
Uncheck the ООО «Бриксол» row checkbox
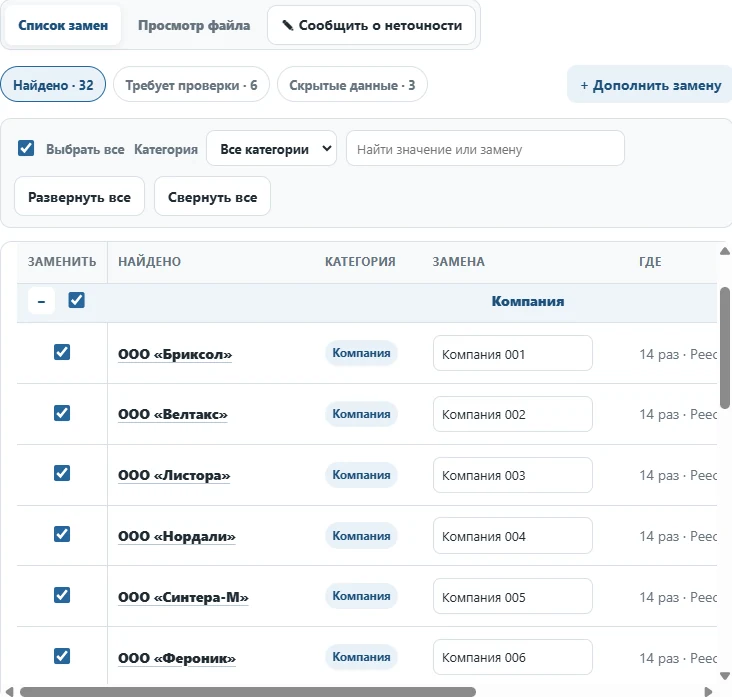click(62, 352)
